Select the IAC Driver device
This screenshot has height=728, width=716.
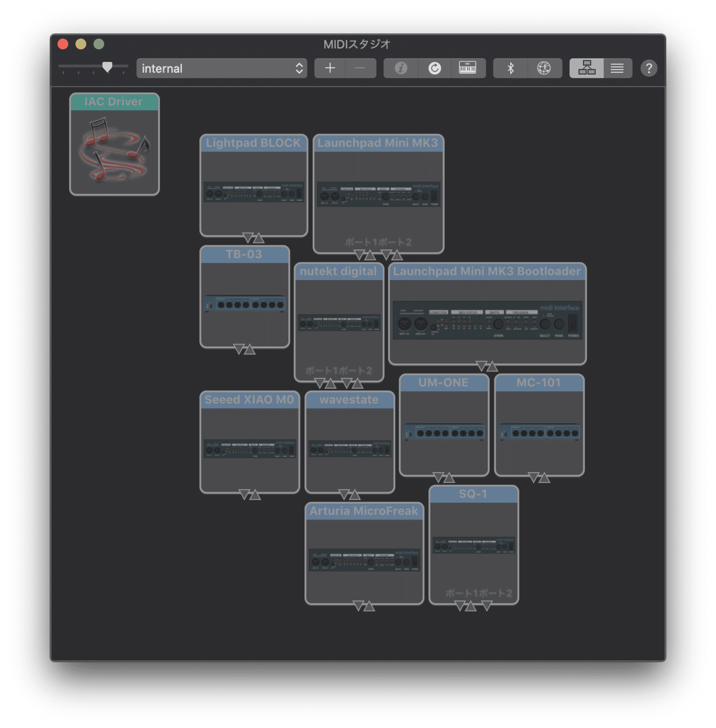115,144
